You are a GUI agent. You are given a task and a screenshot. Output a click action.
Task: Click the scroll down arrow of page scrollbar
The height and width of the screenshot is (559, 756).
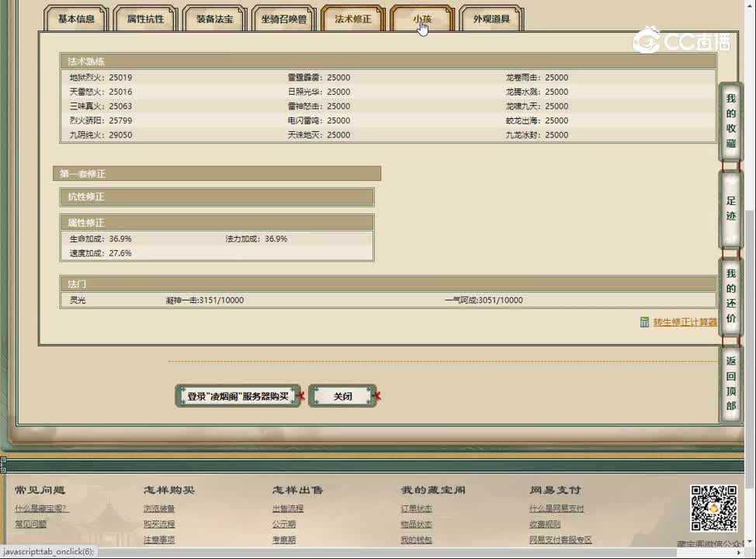click(x=750, y=542)
